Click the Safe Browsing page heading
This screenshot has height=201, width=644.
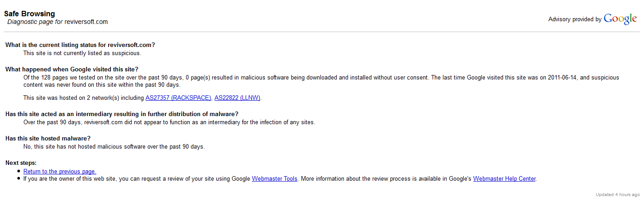point(29,14)
